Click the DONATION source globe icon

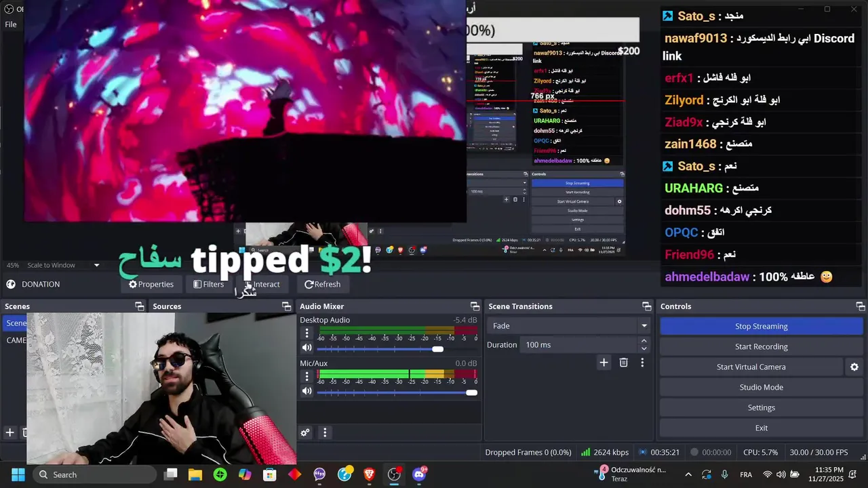pyautogui.click(x=11, y=284)
